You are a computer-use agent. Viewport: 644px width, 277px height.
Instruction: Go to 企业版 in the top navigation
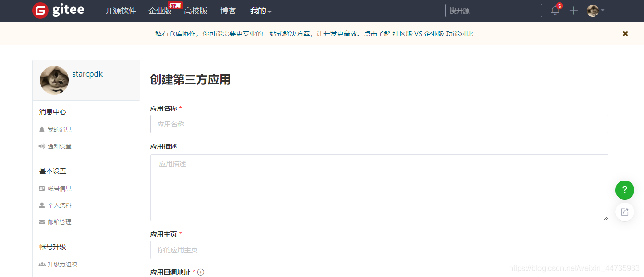pos(160,11)
